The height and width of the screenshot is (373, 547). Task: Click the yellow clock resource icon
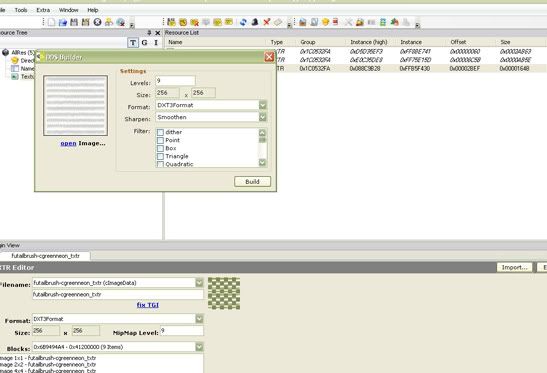point(183,22)
